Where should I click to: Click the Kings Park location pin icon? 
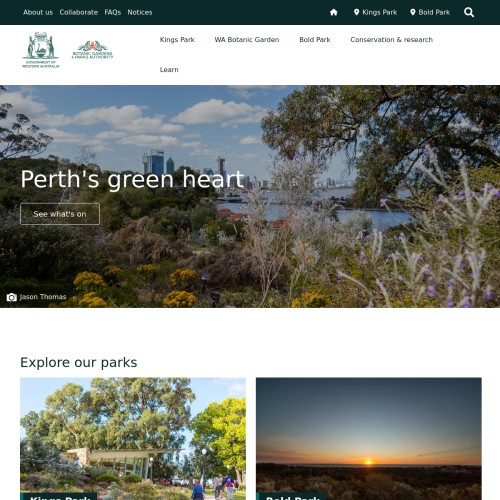[356, 12]
